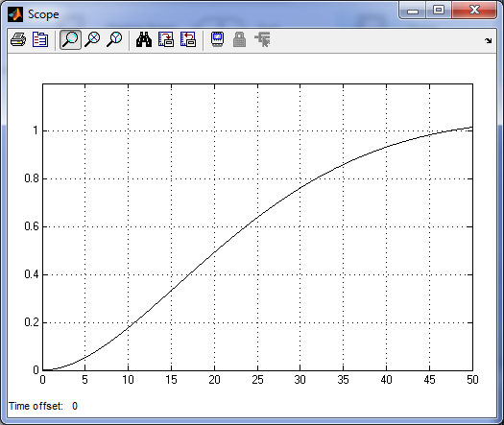Click the Autoscale binoculars icon
This screenshot has height=425, width=504.
coord(144,40)
